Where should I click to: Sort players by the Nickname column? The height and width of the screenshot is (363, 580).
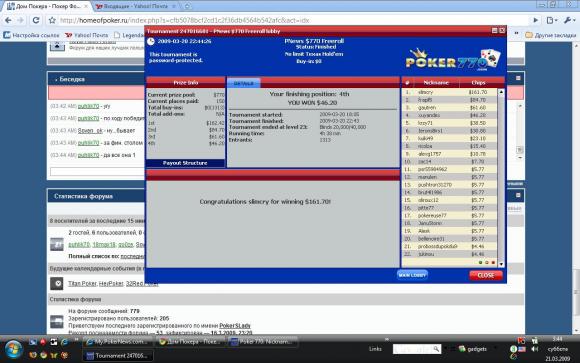coord(436,83)
